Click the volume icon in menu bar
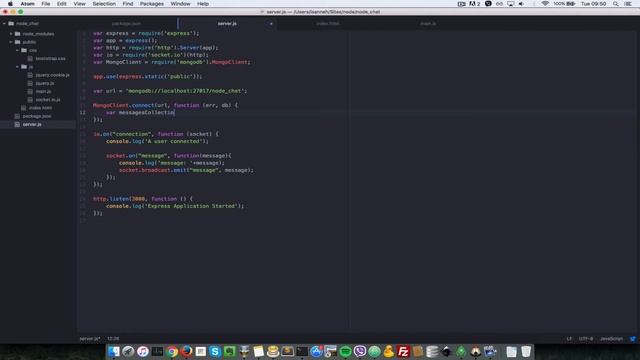Image resolution: width=640 pixels, height=360 pixels. (521, 4)
